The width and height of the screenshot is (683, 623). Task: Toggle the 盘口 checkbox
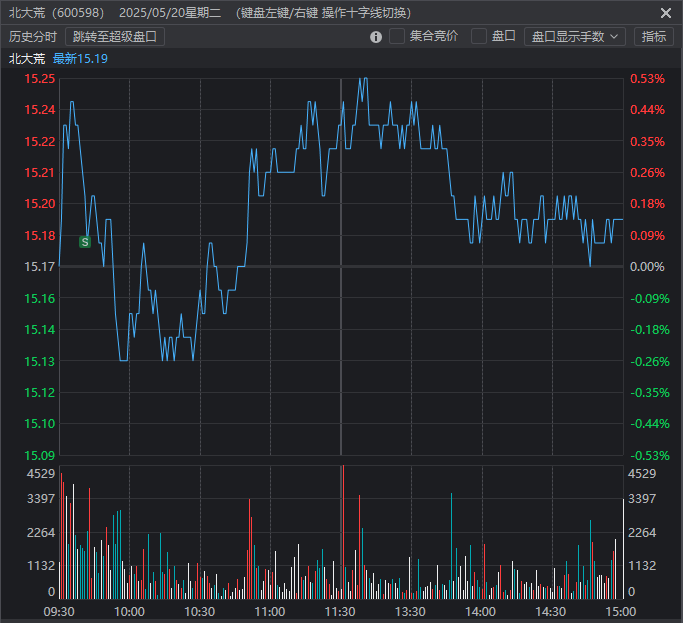pyautogui.click(x=479, y=36)
